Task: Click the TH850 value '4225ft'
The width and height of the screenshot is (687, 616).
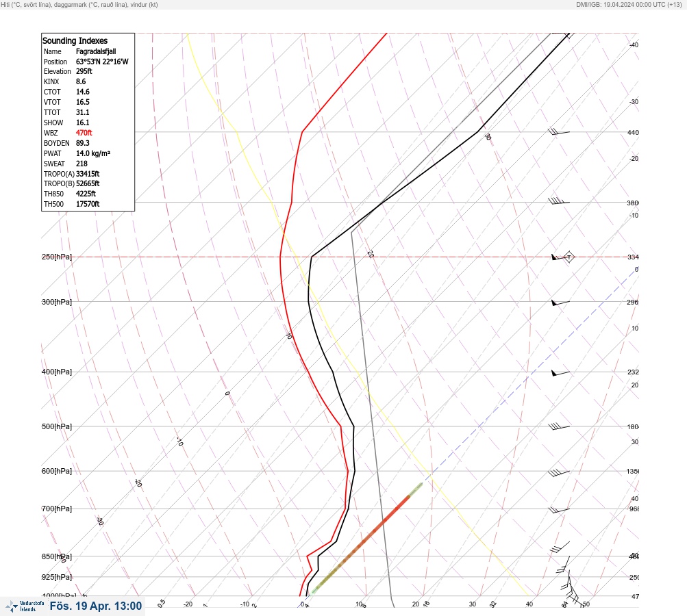Action: 86,194
